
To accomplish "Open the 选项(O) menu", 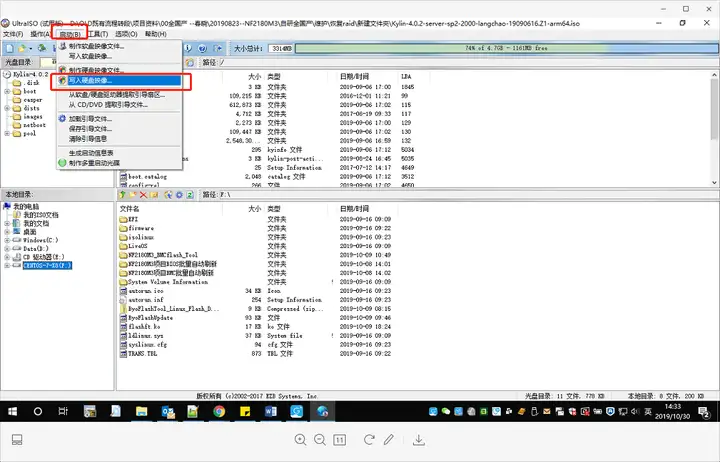I will click(x=126, y=34).
